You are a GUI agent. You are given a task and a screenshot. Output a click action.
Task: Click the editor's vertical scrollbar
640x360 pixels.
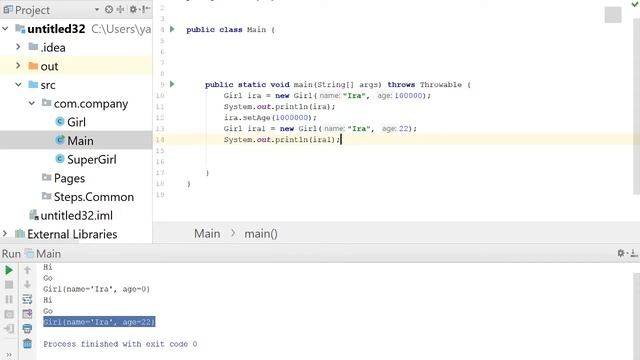click(x=636, y=106)
